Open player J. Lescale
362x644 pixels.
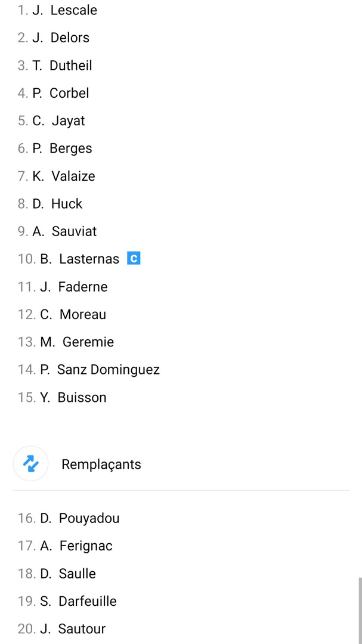65,10
